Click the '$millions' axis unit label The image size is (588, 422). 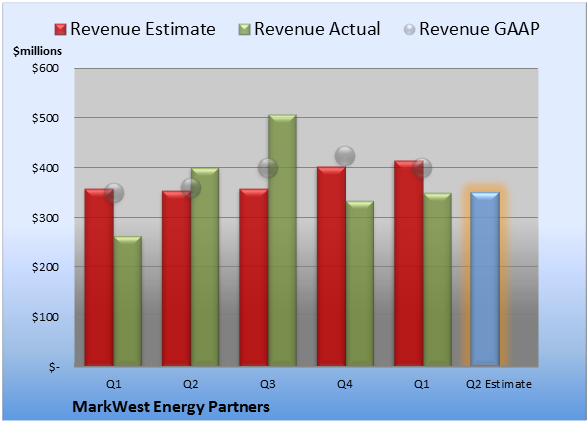(x=37, y=51)
